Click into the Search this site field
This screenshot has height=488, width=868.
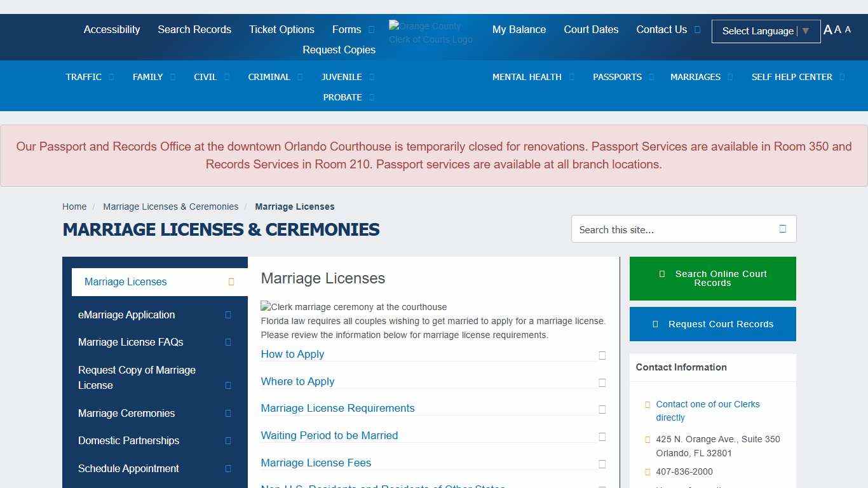[x=674, y=229]
